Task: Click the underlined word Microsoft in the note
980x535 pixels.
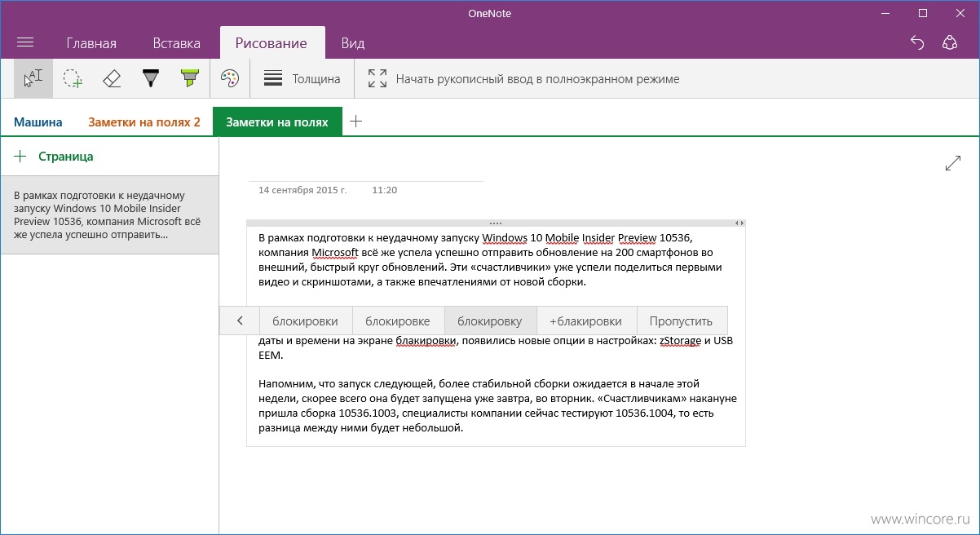Action: pyautogui.click(x=335, y=252)
